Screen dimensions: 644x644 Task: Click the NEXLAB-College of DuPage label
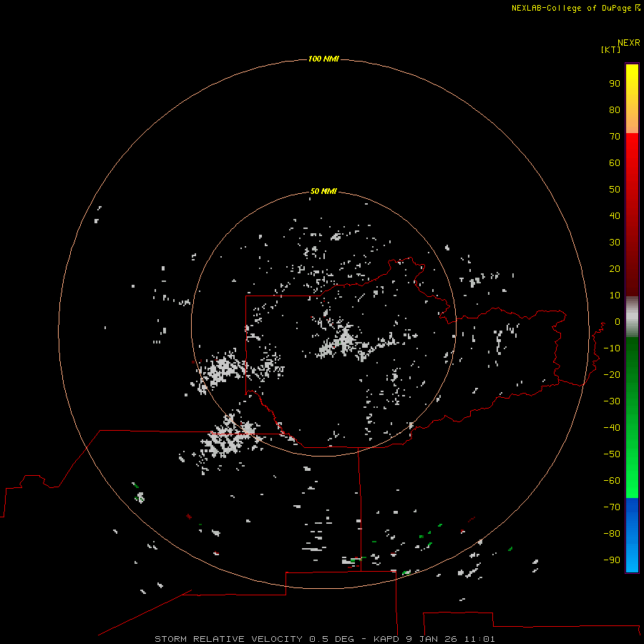click(x=571, y=8)
